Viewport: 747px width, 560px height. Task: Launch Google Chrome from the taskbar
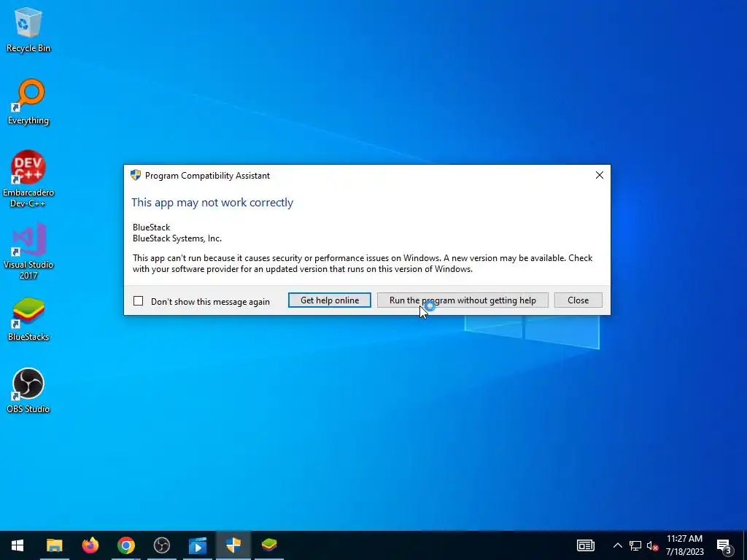(125, 545)
